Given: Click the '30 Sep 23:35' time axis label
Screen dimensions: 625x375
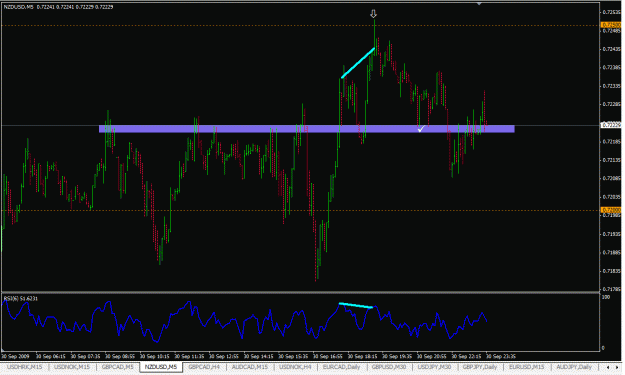Looking at the screenshot, I should 501,357.
